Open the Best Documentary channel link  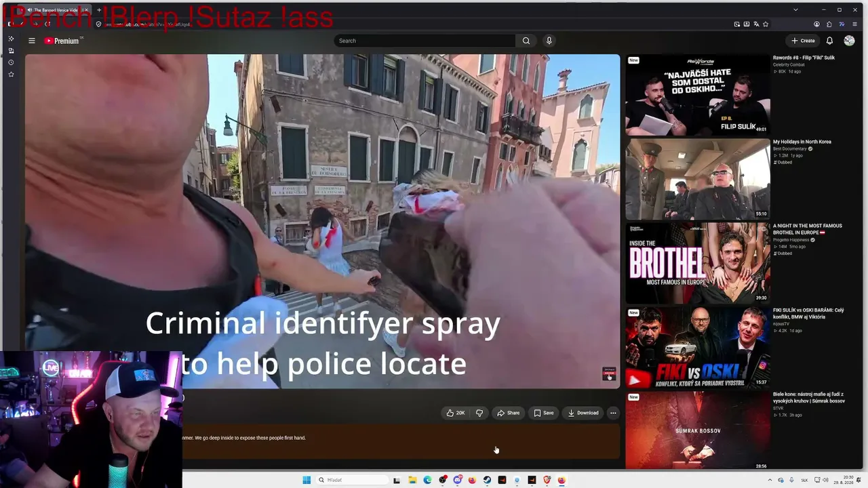790,148
